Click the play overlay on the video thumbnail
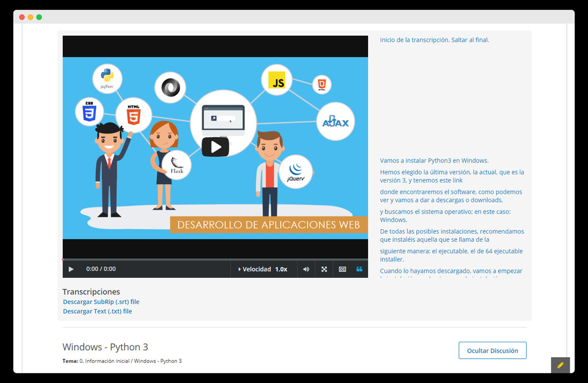Screen dimensions: 588x383 (215, 146)
